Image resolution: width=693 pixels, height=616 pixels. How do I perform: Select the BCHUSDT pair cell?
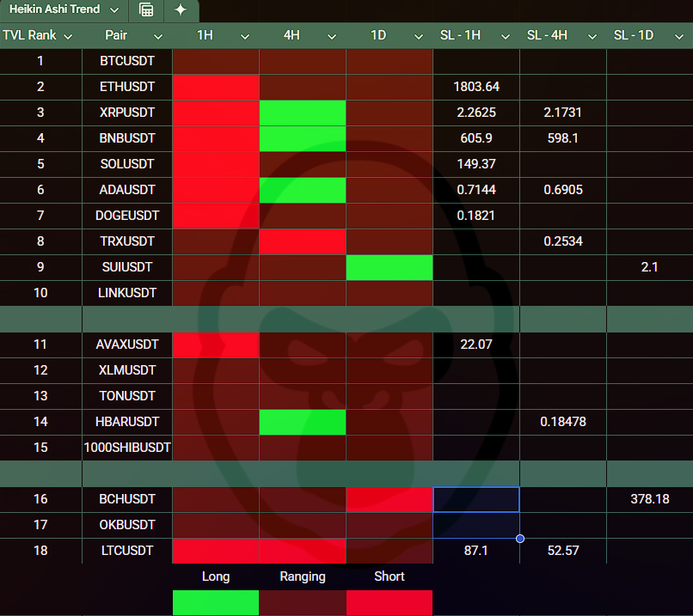[x=127, y=499]
